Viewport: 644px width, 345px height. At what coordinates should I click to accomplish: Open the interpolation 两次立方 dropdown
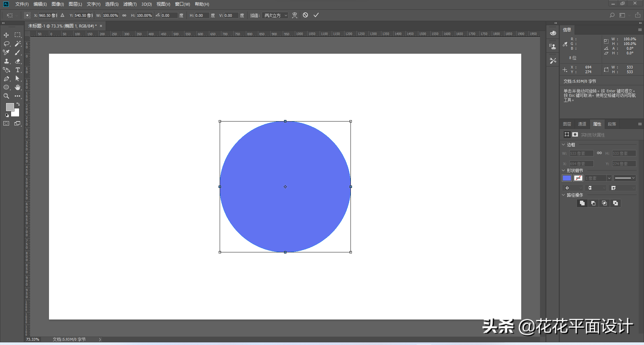pyautogui.click(x=275, y=15)
